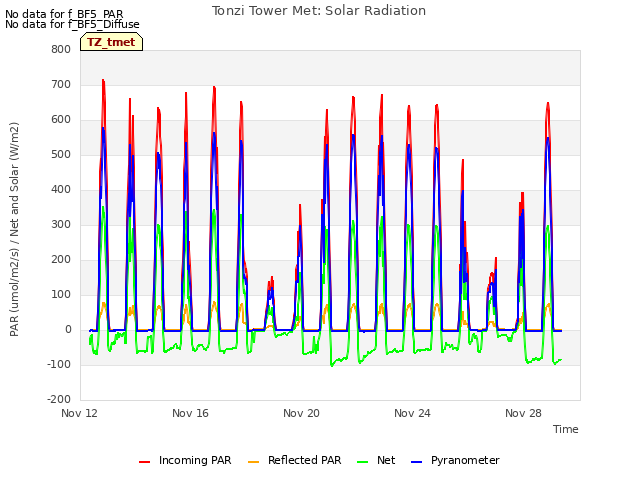Click the -100 y-axis tick label
This screenshot has height=480, width=640.
pos(59,364)
